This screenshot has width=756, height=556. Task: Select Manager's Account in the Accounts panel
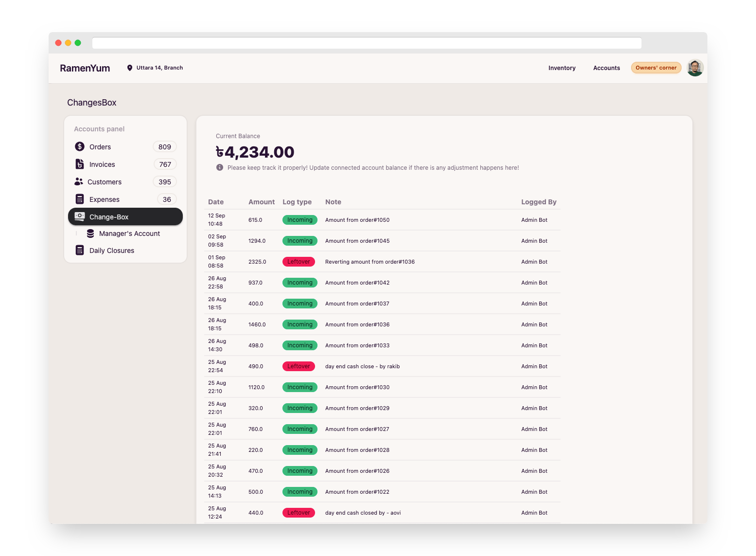tap(129, 233)
